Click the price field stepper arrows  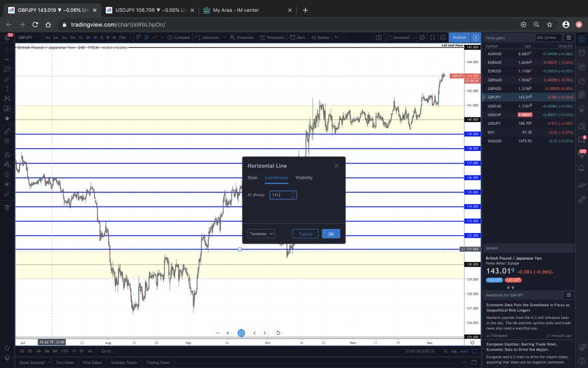point(293,195)
